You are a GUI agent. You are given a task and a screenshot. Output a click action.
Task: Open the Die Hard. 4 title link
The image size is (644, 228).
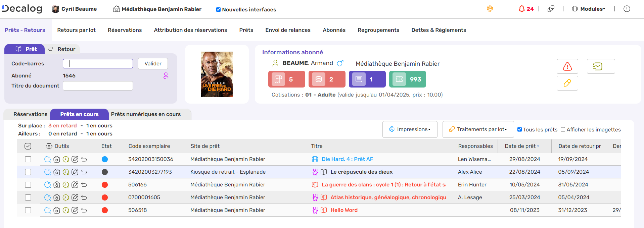(x=347, y=159)
